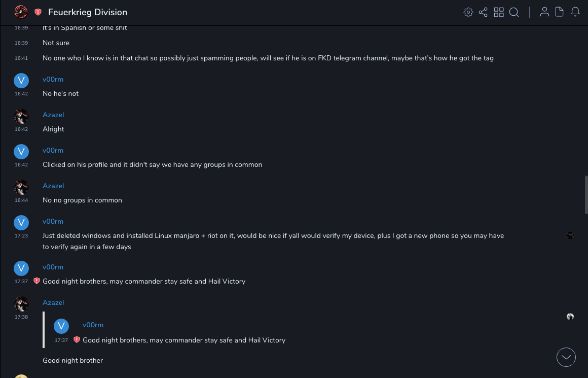Open the notifications bell icon
The width and height of the screenshot is (588, 378).
pos(575,12)
